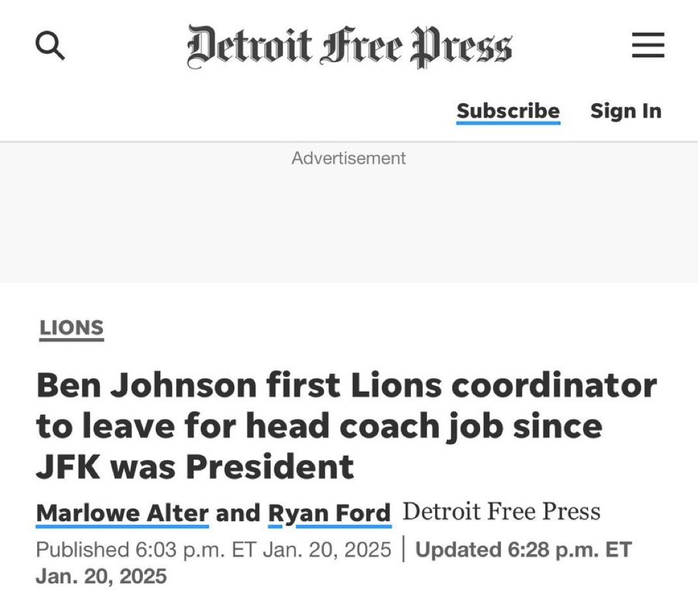Open search with the magnifying glass icon
This screenshot has height=616, width=698.
tap(50, 45)
